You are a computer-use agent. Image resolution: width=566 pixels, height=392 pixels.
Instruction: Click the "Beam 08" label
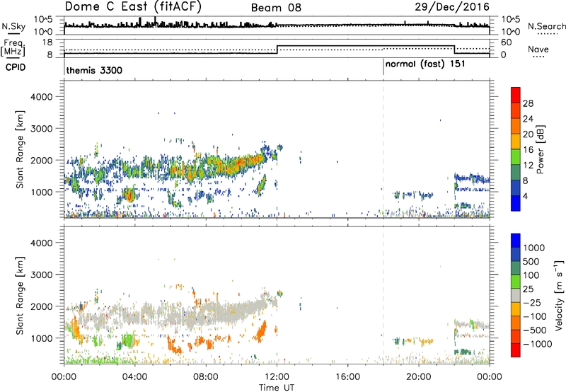(276, 8)
